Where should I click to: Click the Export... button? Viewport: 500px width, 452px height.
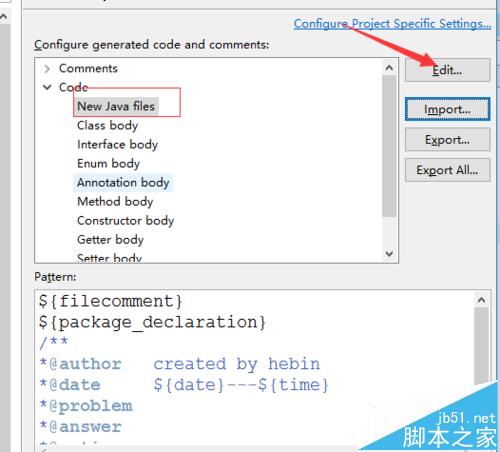tap(447, 140)
